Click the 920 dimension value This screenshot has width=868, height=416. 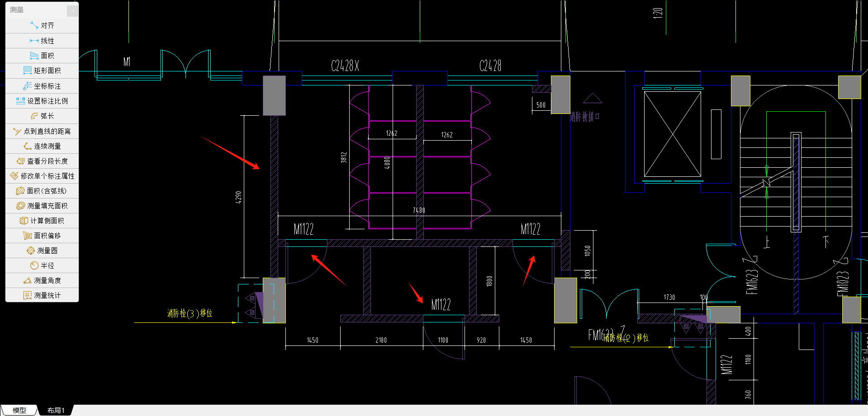tap(481, 340)
